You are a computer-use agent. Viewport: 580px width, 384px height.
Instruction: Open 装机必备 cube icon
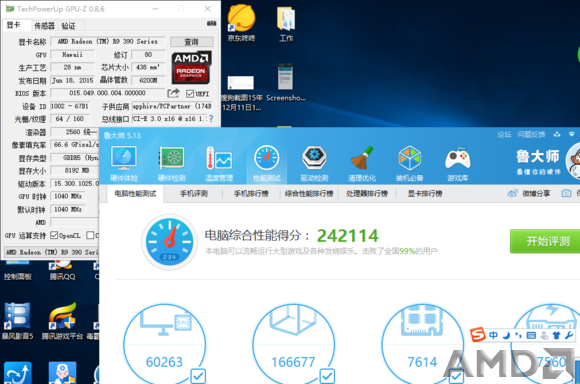[409, 163]
